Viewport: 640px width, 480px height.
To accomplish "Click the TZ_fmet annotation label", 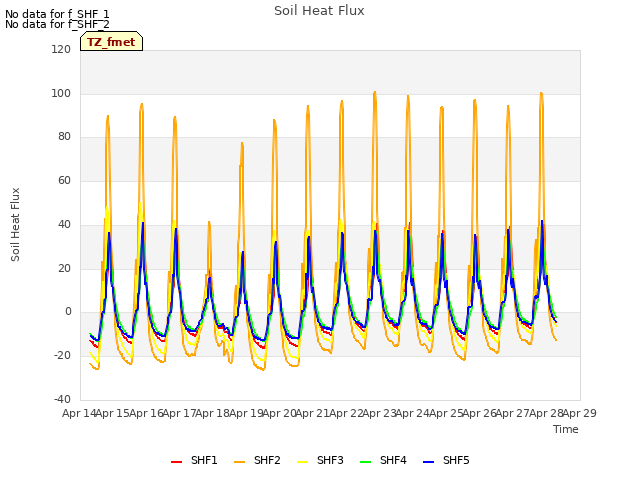I will 111,42.
